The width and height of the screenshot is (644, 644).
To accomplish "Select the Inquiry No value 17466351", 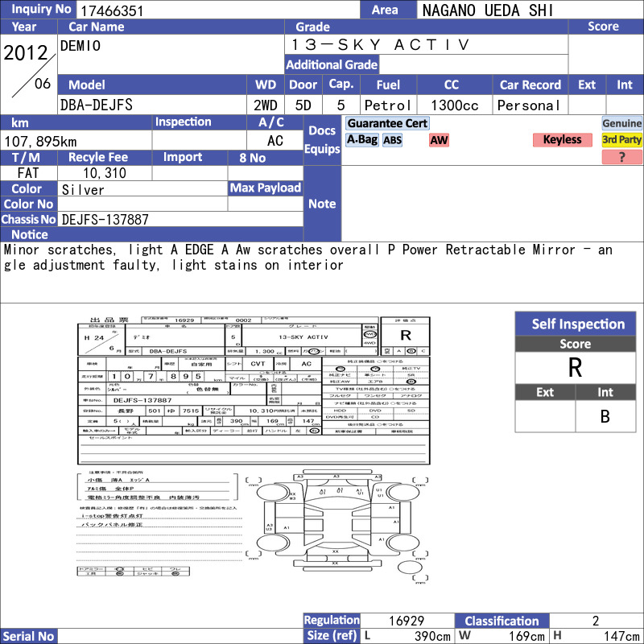I will (112, 10).
